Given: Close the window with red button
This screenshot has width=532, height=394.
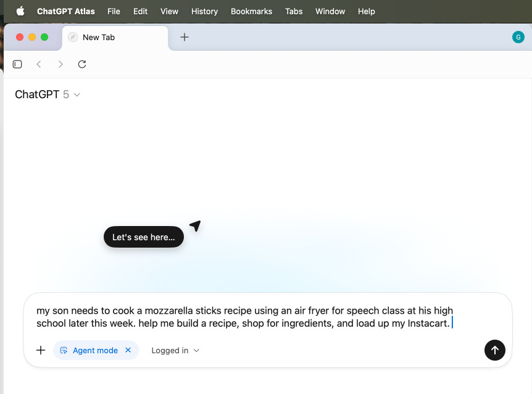Looking at the screenshot, I should coord(20,37).
